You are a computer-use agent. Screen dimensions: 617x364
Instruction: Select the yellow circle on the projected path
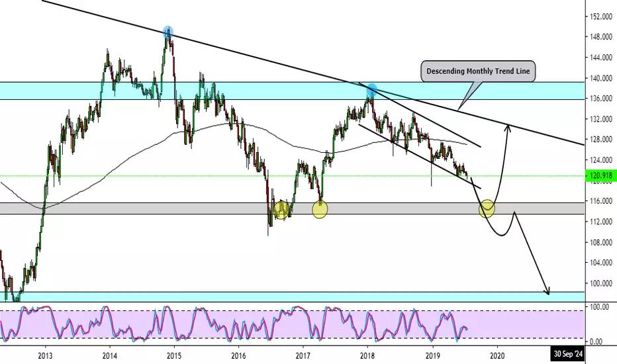(x=487, y=208)
